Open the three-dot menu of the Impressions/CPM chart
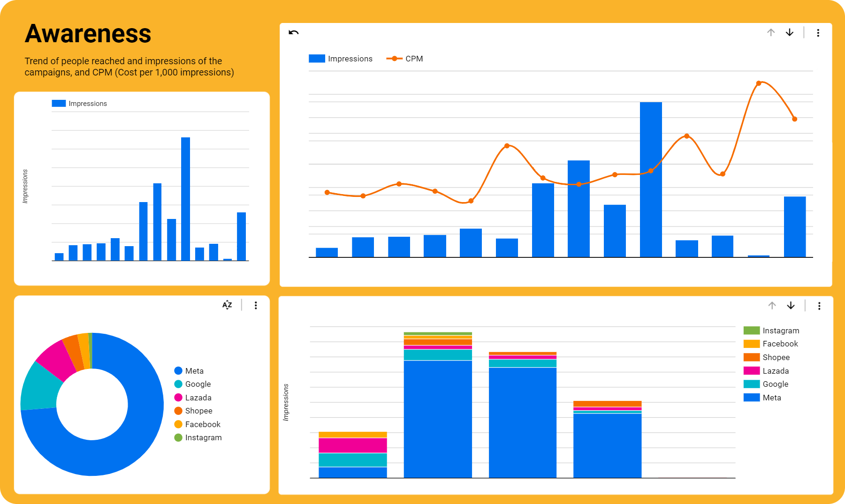This screenshot has width=845, height=504. [818, 33]
